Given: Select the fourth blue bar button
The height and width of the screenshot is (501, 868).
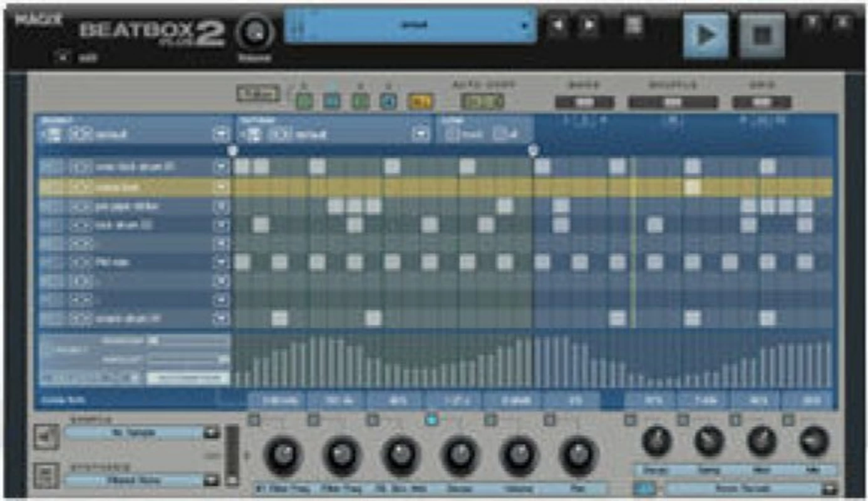Looking at the screenshot, I should pyautogui.click(x=388, y=101).
